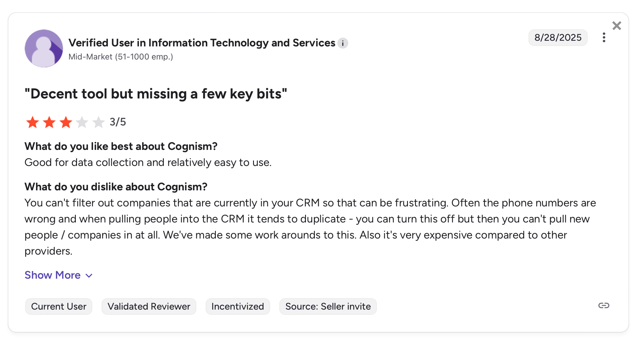644x345 pixels.
Task: Click the Incentivized tag
Action: pos(238,306)
